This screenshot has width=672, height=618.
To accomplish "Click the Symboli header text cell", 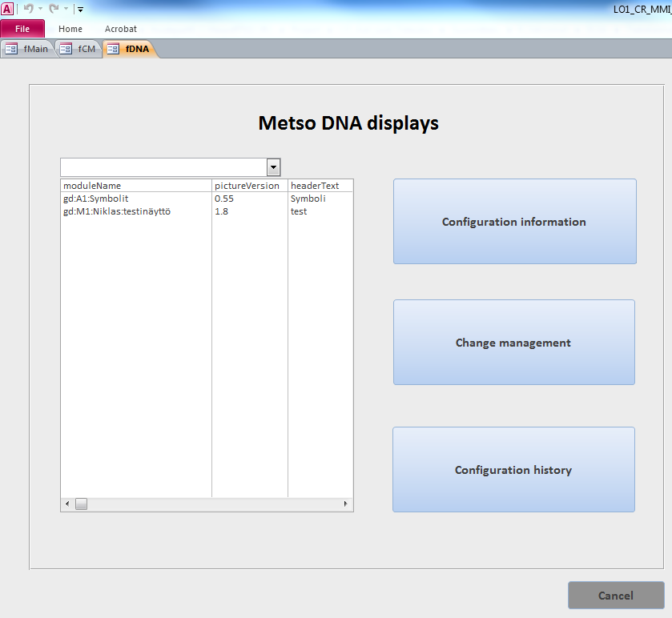I will (308, 199).
